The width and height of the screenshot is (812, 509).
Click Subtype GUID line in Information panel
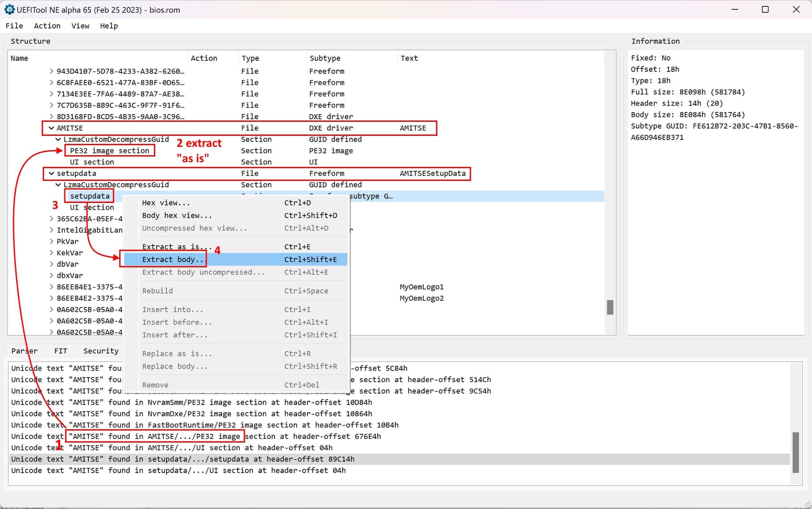(x=714, y=131)
